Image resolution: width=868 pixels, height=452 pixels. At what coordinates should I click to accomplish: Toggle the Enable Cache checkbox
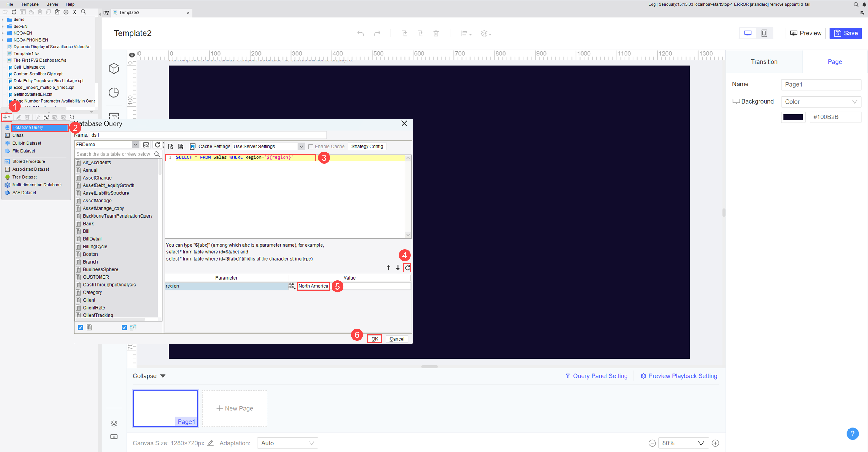click(311, 146)
